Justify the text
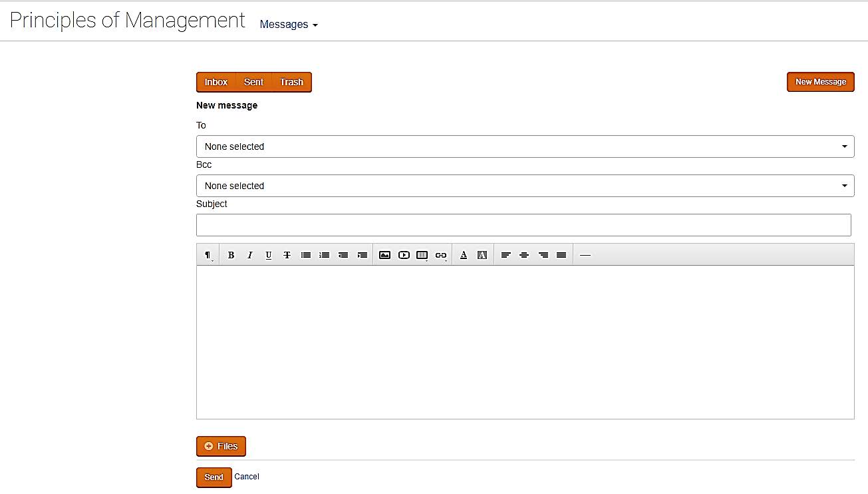The image size is (868, 494). click(561, 255)
